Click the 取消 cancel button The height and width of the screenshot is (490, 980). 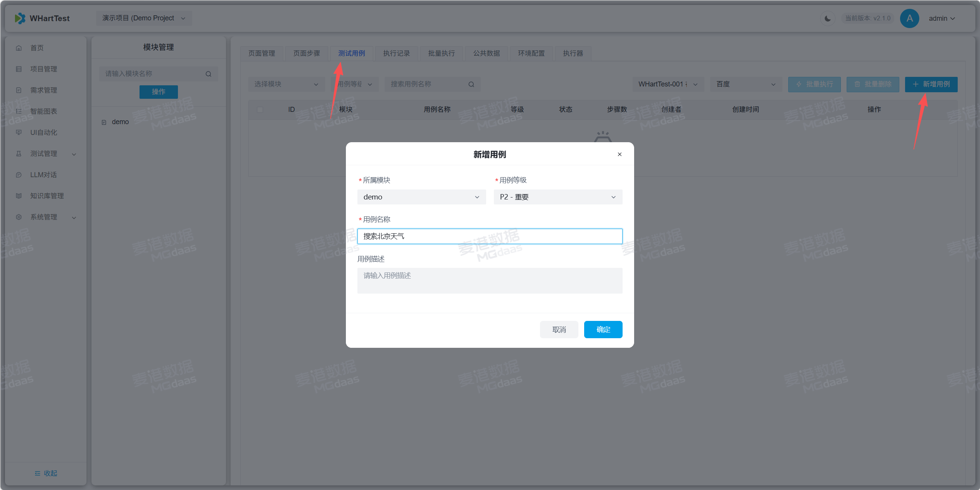coord(559,330)
